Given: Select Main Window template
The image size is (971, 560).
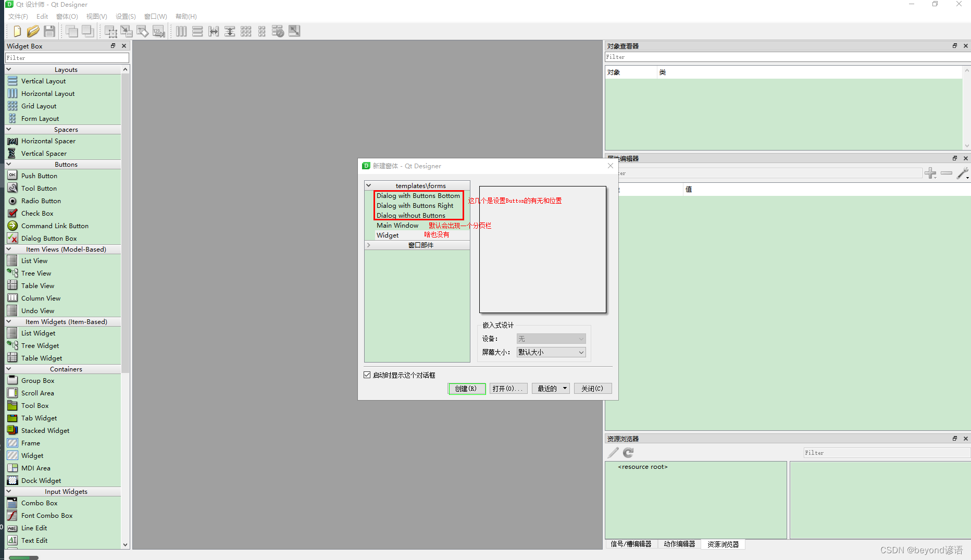Looking at the screenshot, I should 397,226.
